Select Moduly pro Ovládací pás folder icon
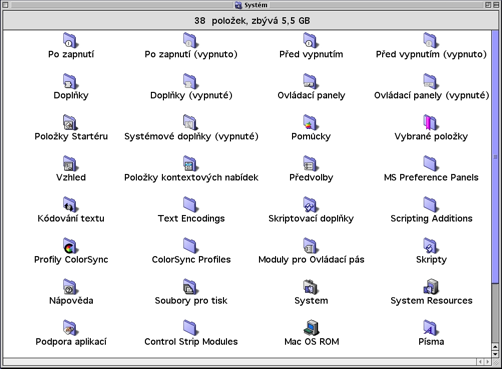The width and height of the screenshot is (502, 369). tap(311, 246)
